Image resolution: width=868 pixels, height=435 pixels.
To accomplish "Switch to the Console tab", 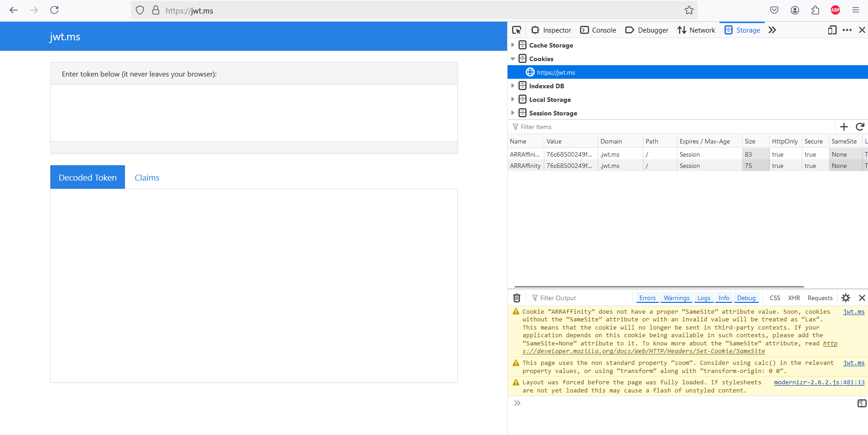I will pyautogui.click(x=598, y=30).
